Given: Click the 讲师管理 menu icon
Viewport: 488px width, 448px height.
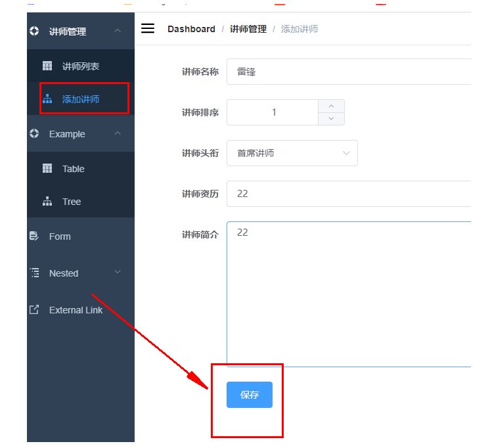Looking at the screenshot, I should tap(34, 31).
